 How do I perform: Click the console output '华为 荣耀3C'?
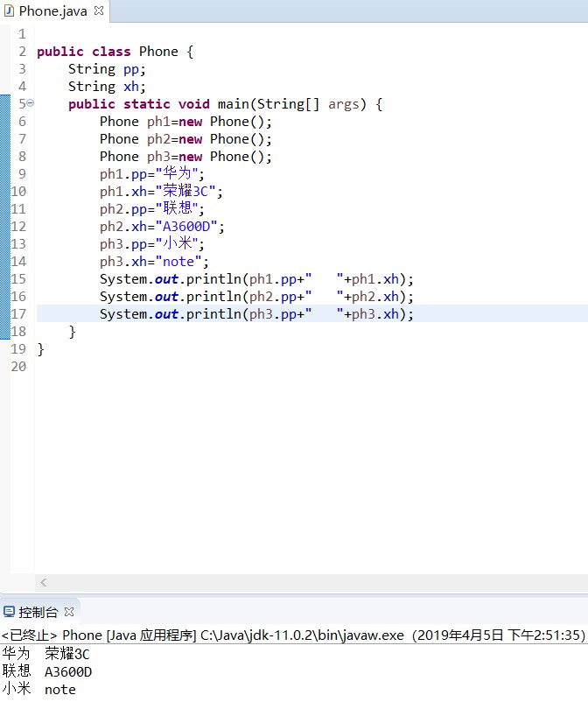coord(46,654)
